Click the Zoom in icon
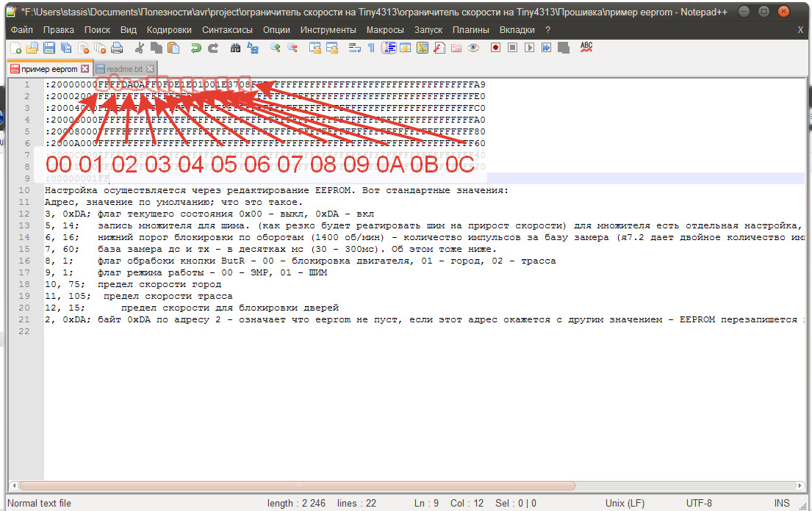812x511 pixels. pyautogui.click(x=276, y=48)
